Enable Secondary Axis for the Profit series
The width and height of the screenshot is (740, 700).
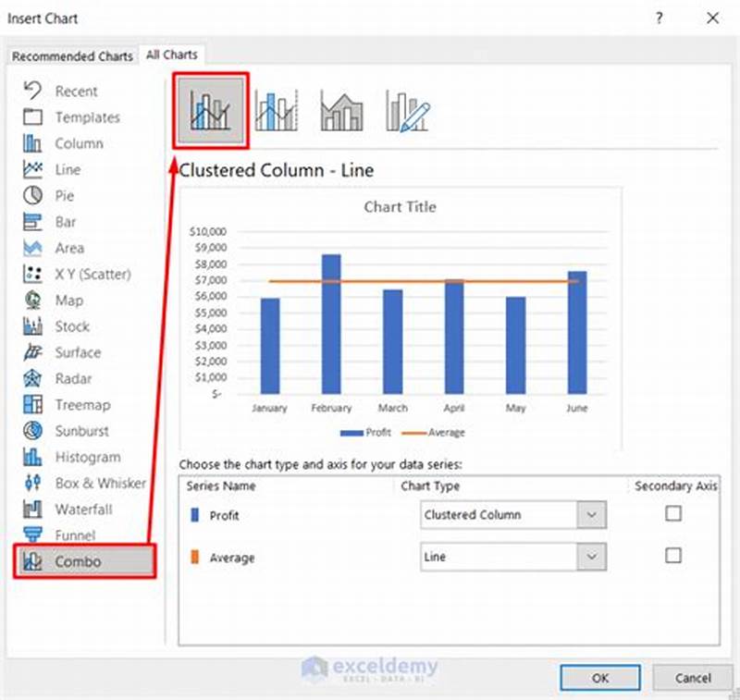(674, 514)
